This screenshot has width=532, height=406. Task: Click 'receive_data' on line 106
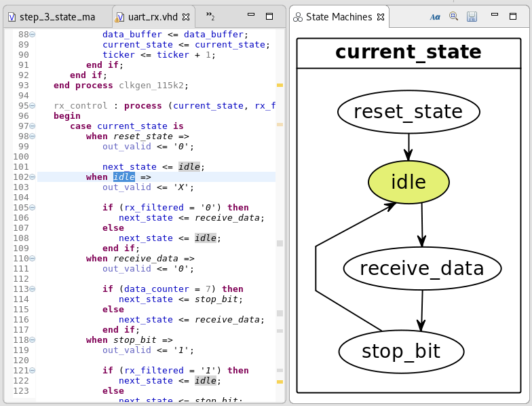(x=227, y=217)
